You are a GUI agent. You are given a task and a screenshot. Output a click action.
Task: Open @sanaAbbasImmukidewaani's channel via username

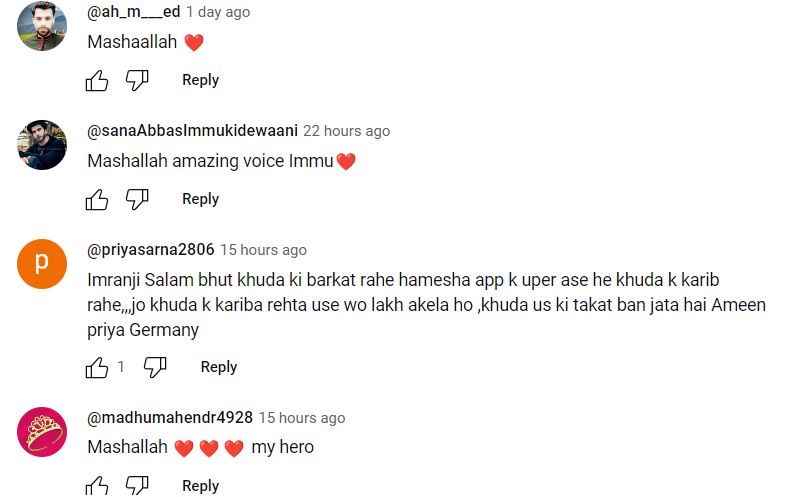pyautogui.click(x=192, y=131)
